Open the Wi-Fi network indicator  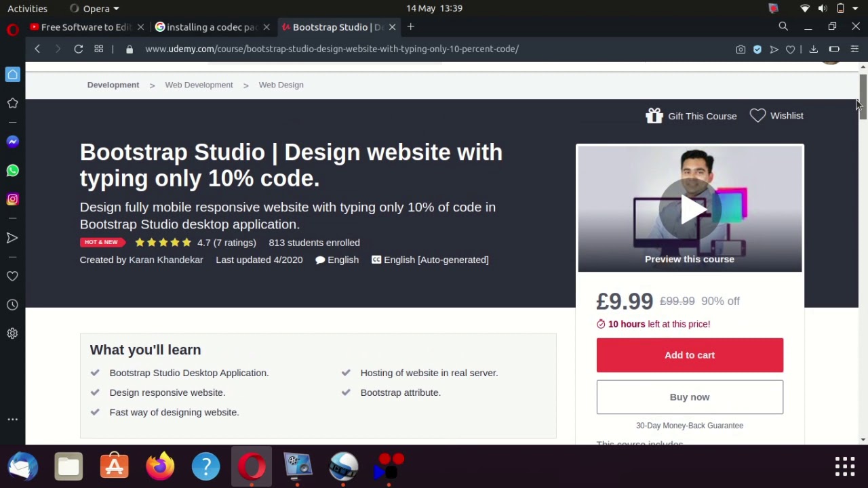click(x=805, y=8)
